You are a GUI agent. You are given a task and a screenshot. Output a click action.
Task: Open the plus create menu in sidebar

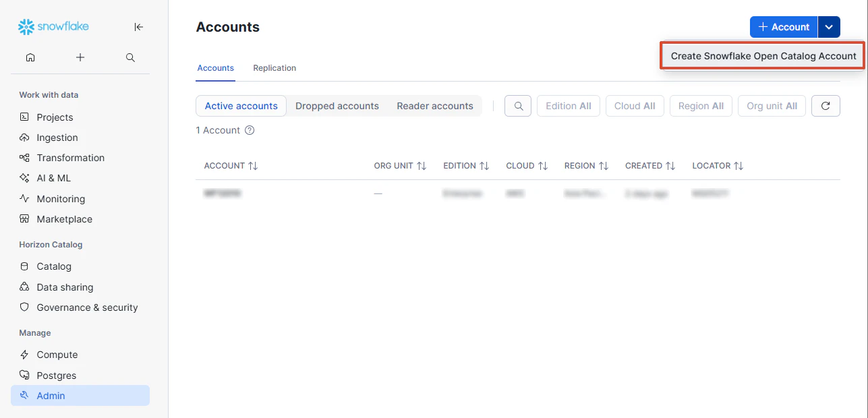pyautogui.click(x=80, y=58)
